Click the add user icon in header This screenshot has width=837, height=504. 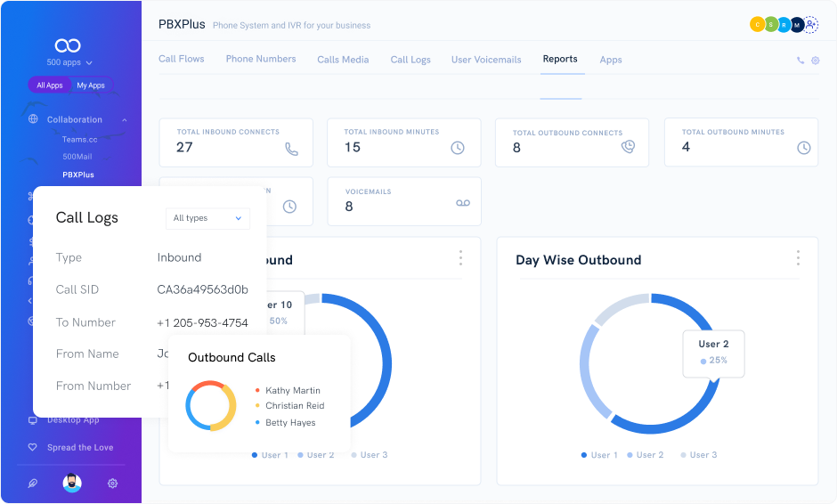click(810, 25)
